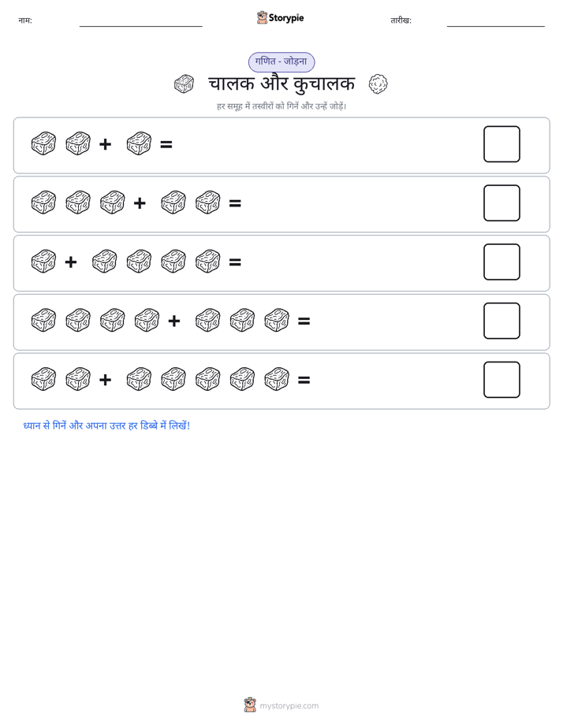563x728 pixels.
Task: Click the single cube before plus in third row
Action: (x=43, y=262)
